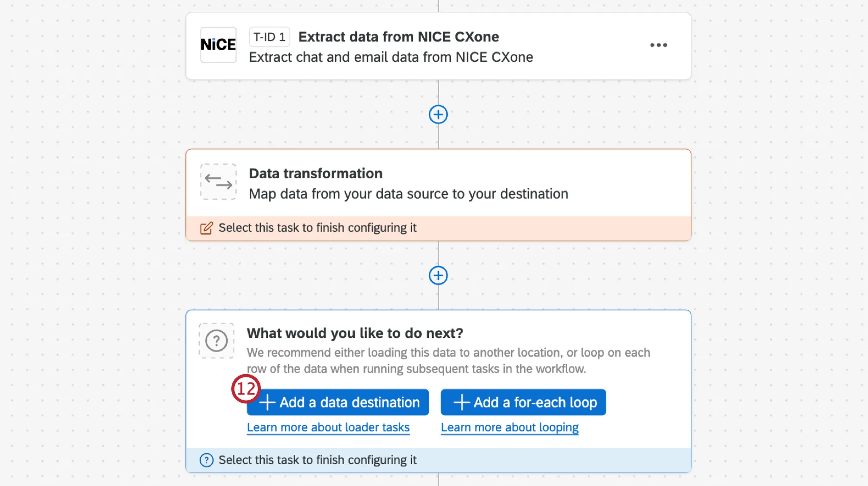Click the plus connector below Data transformation

(x=438, y=276)
